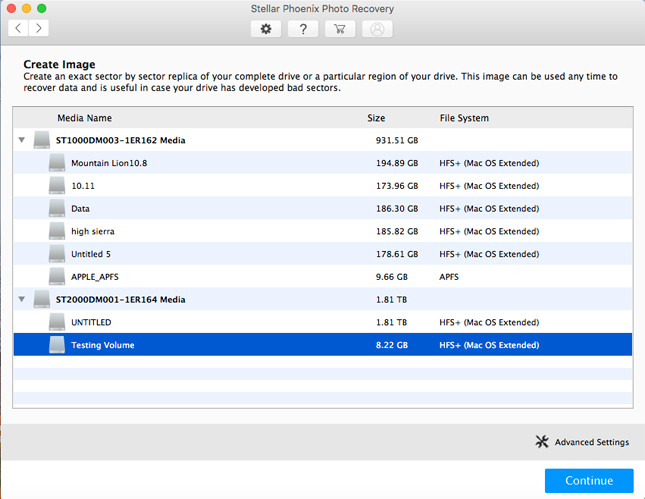Collapse the ST1000DM003-1ER162 Media drive
This screenshot has height=499, width=645.
(22, 140)
